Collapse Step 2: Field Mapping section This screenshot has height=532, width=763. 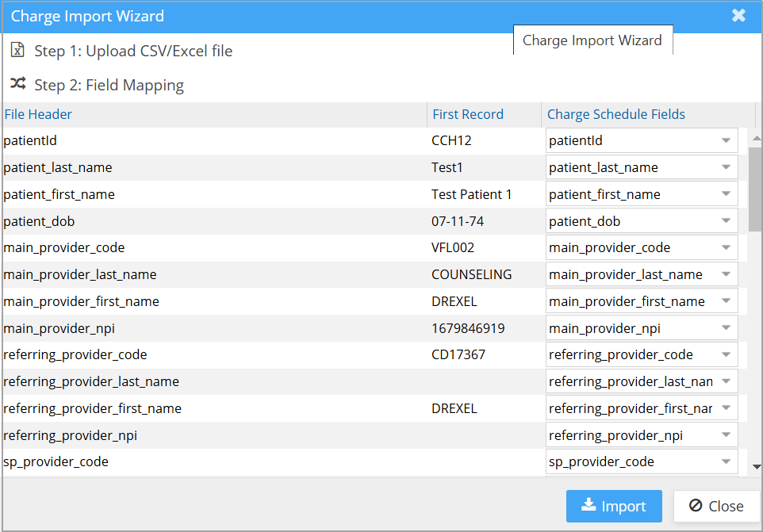(109, 86)
